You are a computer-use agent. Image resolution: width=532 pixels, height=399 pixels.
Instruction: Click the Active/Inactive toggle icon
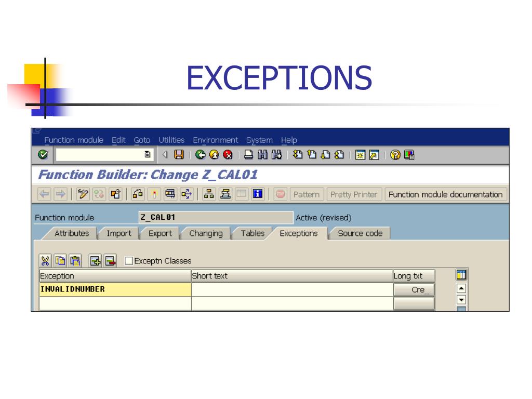pos(99,194)
